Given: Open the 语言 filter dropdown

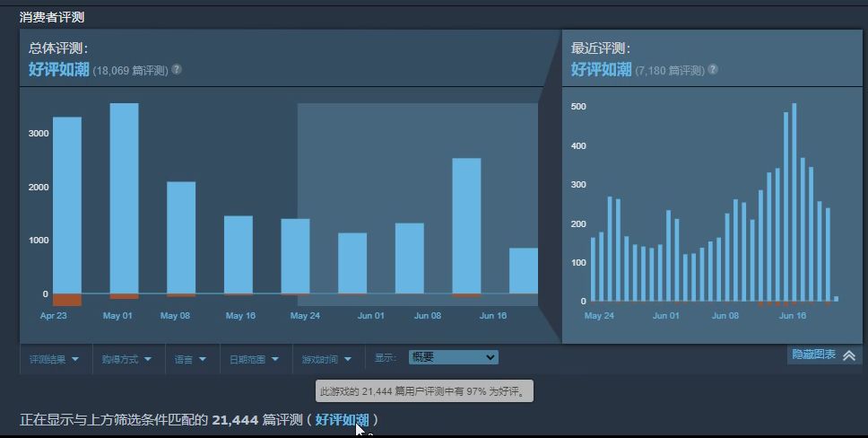Looking at the screenshot, I should pos(191,359).
